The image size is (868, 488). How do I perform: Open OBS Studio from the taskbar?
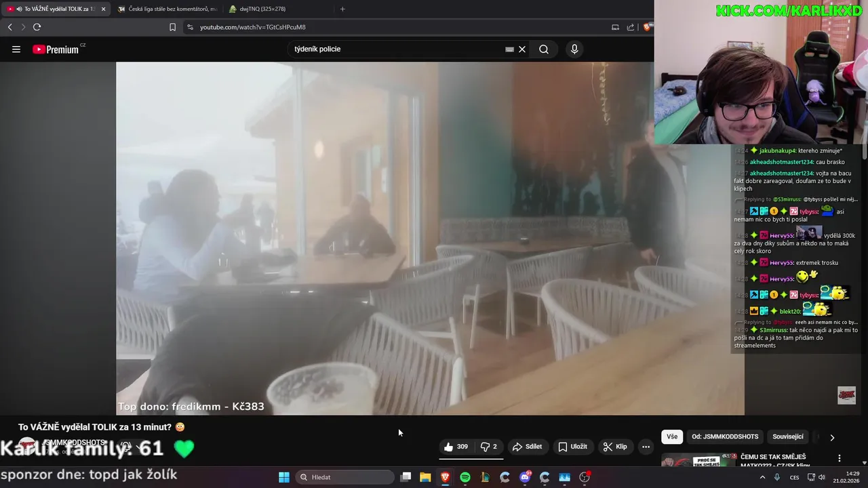(585, 477)
